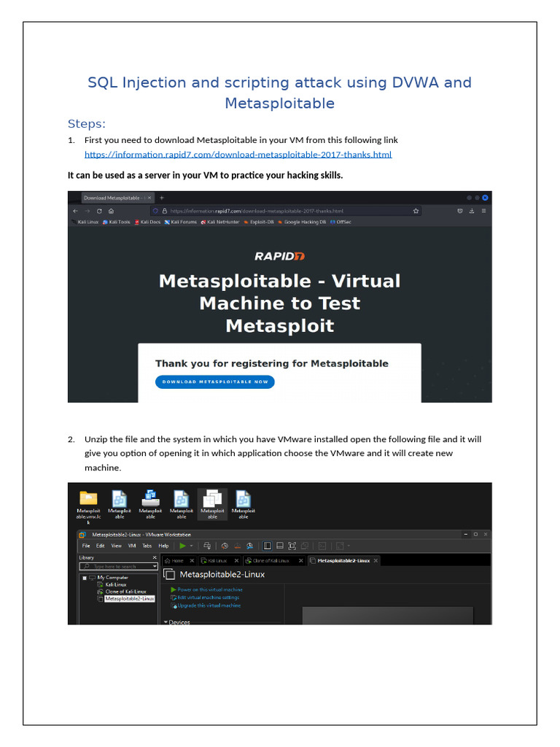The height and width of the screenshot is (747, 560).
Task: Select the highlighted Metasploitable VM configuration file
Action: tap(212, 504)
